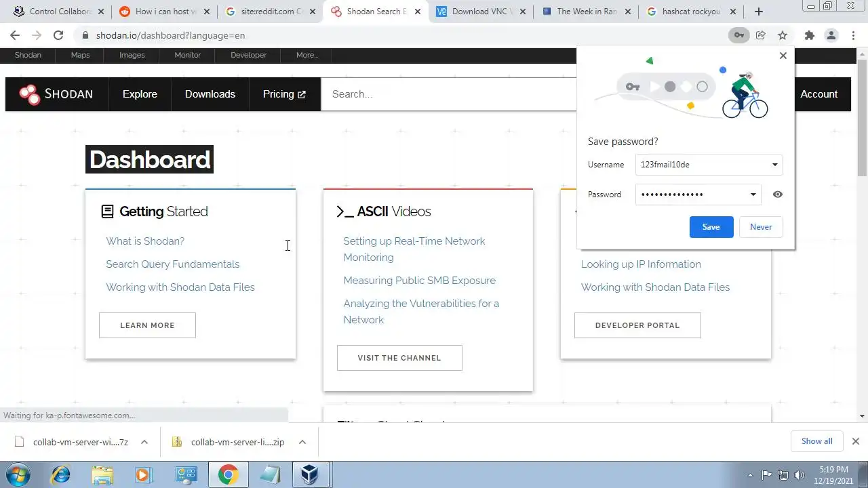This screenshot has width=868, height=488.
Task: Open Search Query Fundamentals link
Action: coord(172,264)
